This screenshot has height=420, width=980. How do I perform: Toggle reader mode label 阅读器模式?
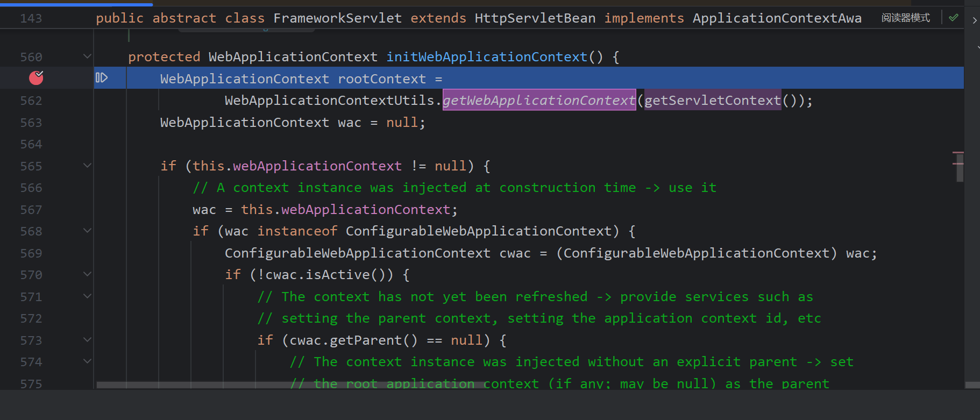point(906,18)
